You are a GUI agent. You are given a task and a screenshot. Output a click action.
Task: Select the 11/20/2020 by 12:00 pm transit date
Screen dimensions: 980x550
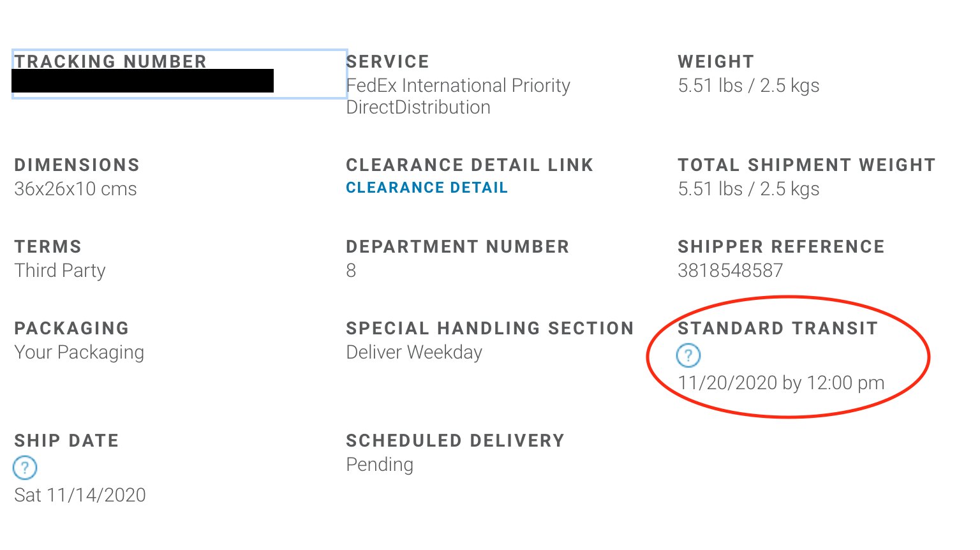(x=781, y=383)
